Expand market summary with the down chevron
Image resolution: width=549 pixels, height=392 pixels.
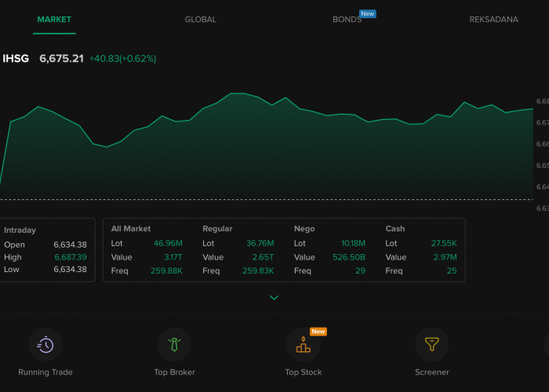274,298
